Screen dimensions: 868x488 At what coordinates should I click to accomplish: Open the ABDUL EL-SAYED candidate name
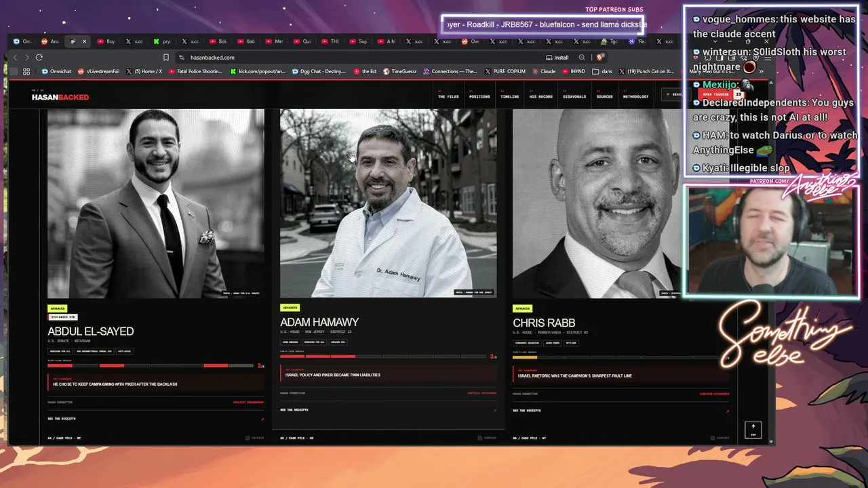(91, 331)
